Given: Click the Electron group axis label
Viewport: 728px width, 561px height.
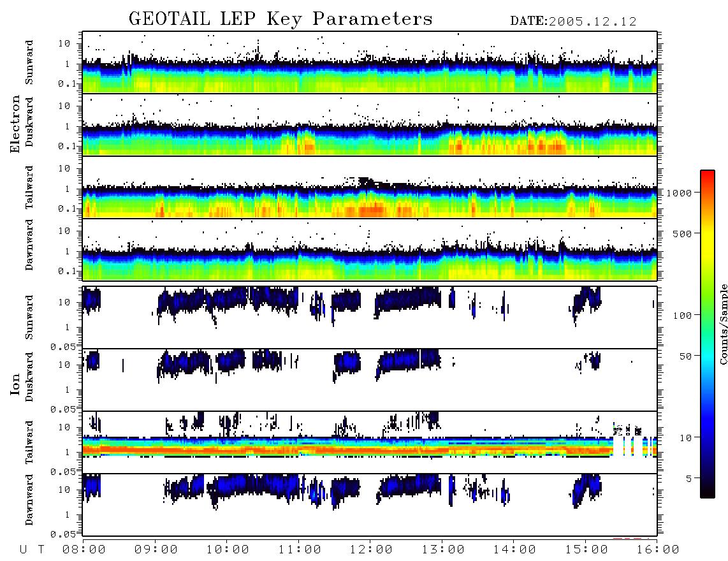Looking at the screenshot, I should coord(15,124).
